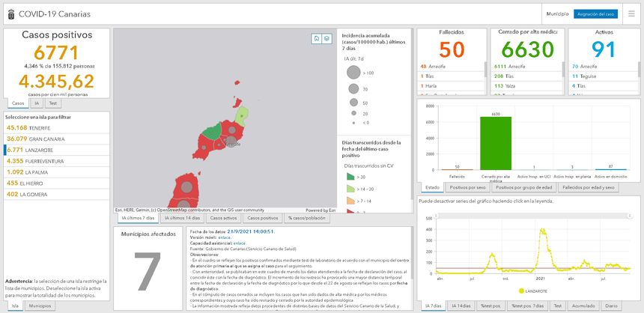Open the hamburger menu in header
Image resolution: width=644 pixels, height=313 pixels.
tap(631, 13)
